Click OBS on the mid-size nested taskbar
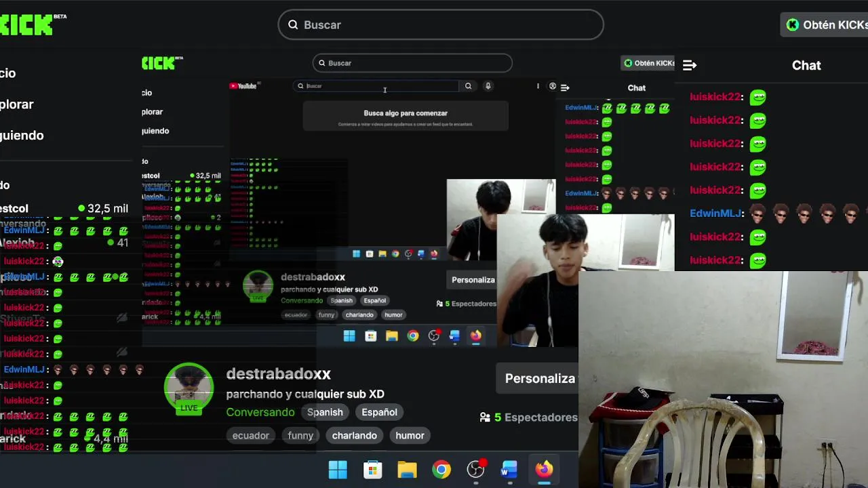The width and height of the screenshot is (868, 488). click(434, 335)
